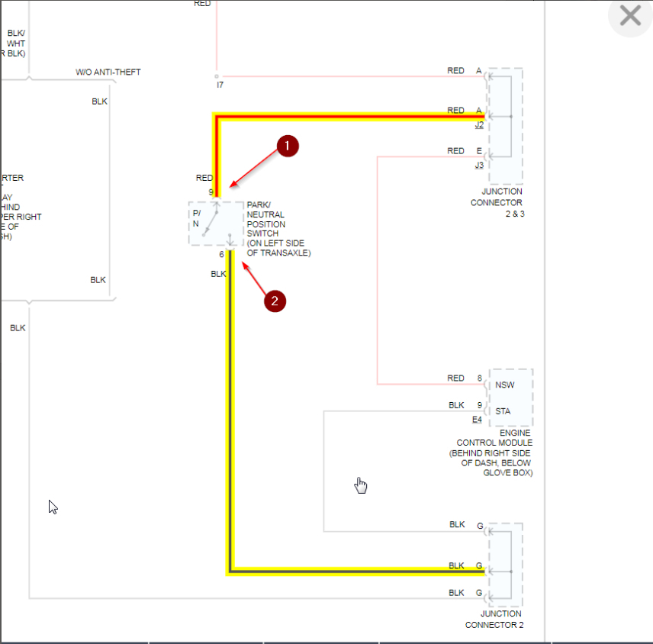Select the pale red wire leaving splice I7

coord(352,76)
